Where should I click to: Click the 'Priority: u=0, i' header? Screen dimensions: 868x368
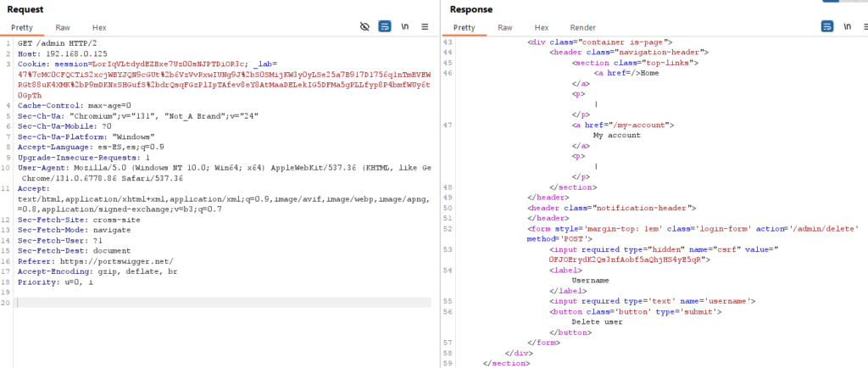(55, 282)
